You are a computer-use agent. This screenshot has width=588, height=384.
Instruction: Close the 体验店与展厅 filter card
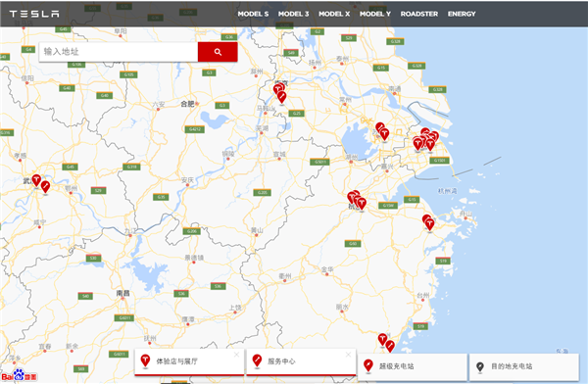pos(236,355)
